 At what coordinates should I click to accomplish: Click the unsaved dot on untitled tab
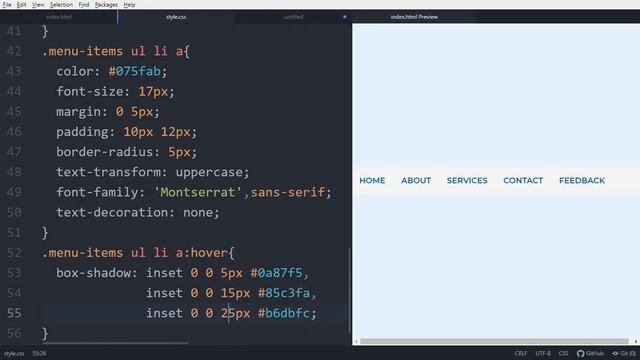344,17
